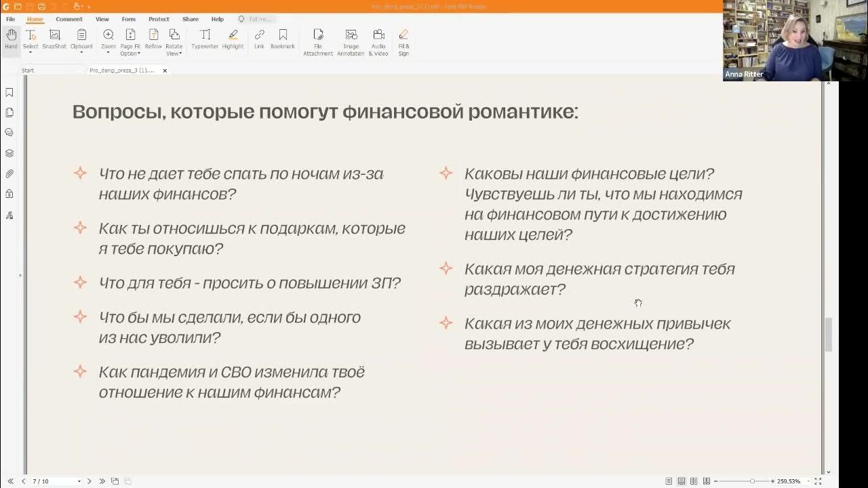Screen dimensions: 868x488
Task: Switch to continuous page view mode
Action: tap(682, 481)
